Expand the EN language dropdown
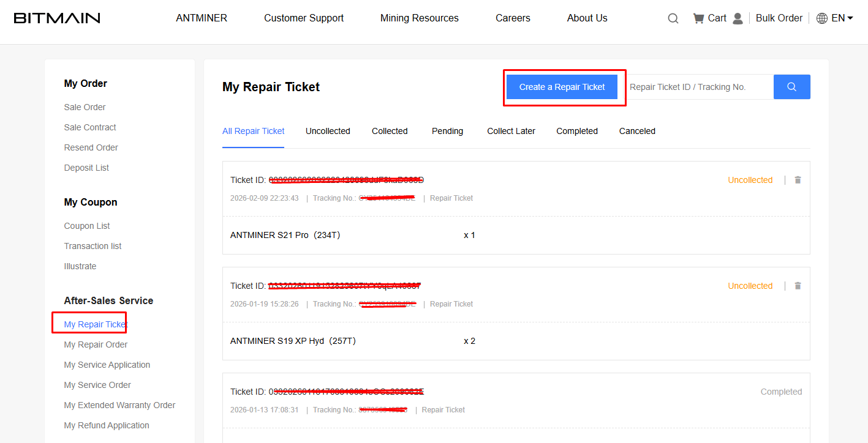Viewport: 868px width, 443px height. click(x=843, y=18)
